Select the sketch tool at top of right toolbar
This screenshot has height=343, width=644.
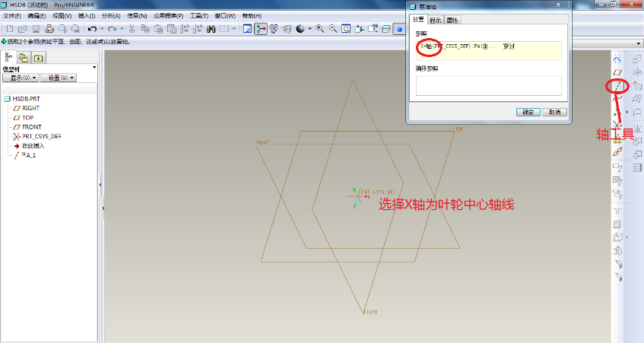617,59
